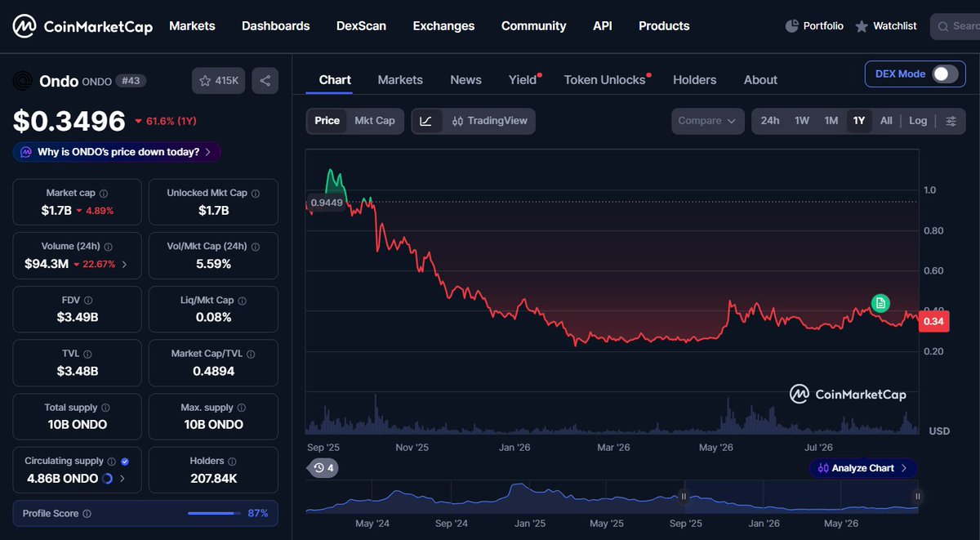
Task: Set chart range to 1M
Action: (x=831, y=121)
